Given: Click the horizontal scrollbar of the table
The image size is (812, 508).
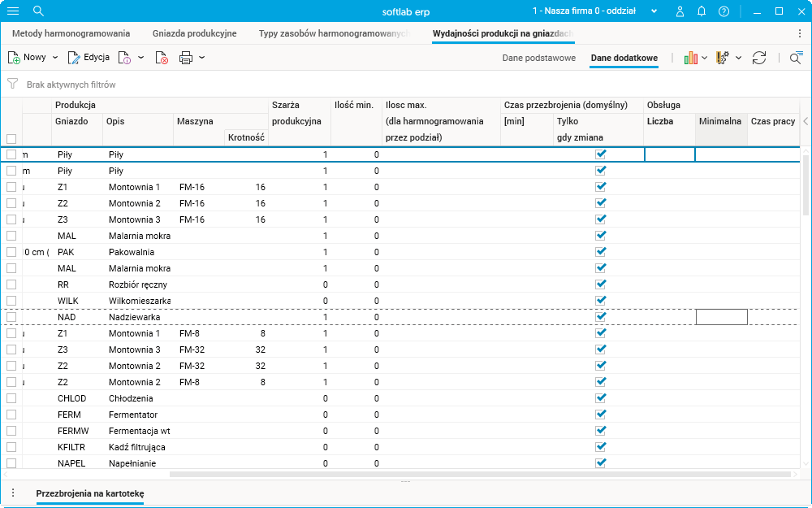Looking at the screenshot, I should pos(479,473).
